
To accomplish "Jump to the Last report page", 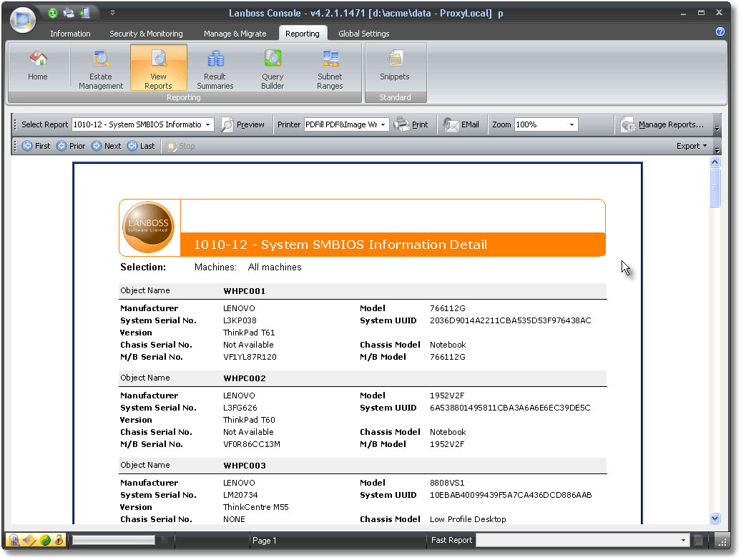I will click(x=142, y=146).
